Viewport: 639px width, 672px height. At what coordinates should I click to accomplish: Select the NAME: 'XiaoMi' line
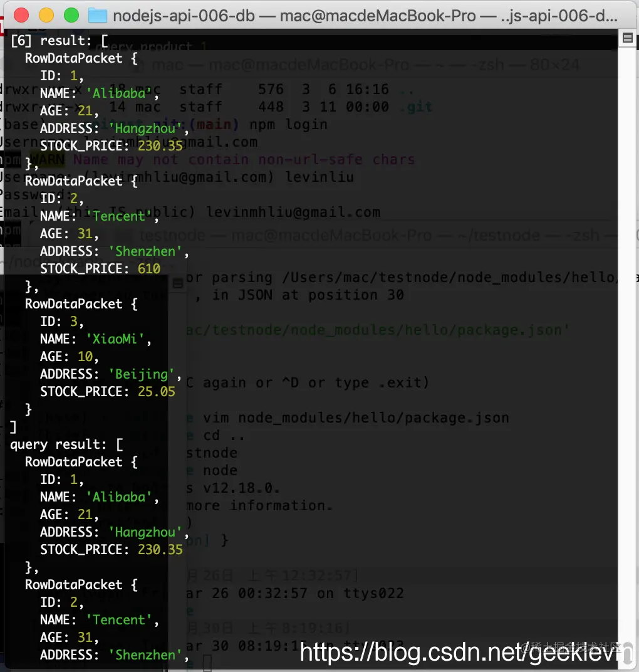[x=95, y=339]
